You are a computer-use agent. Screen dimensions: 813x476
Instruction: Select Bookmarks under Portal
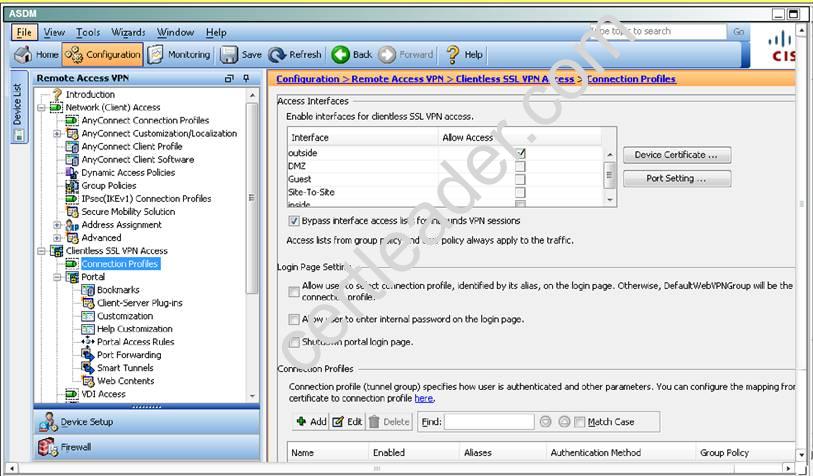[x=118, y=290]
